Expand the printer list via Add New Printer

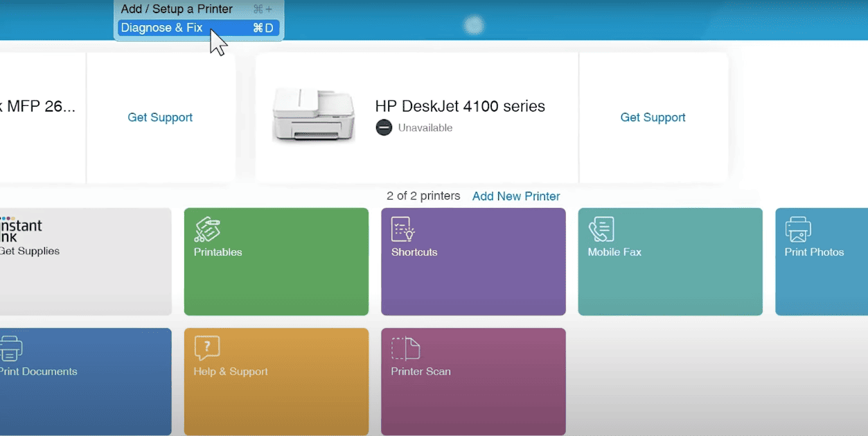[x=515, y=196]
